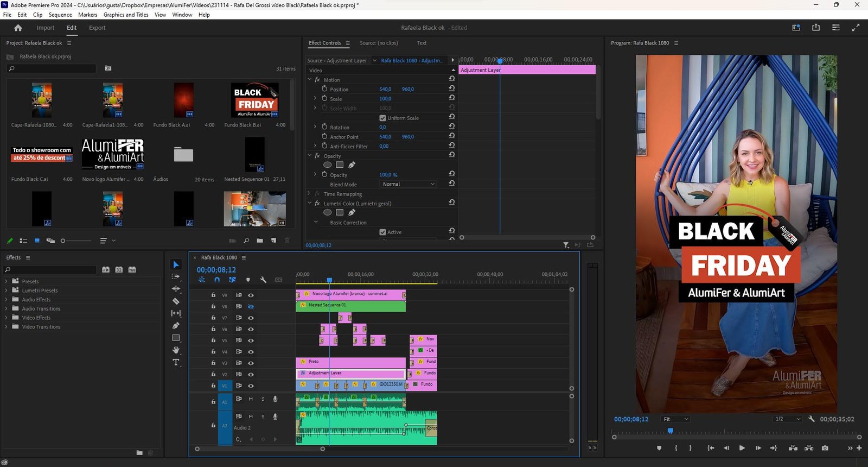Play the Program monitor sequence
This screenshot has width=868, height=467.
[x=742, y=448]
